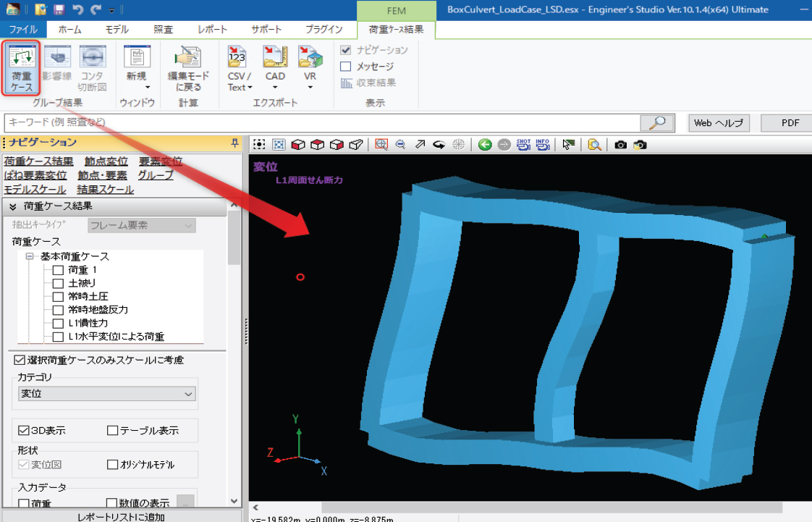Click the INFO camera view icon

[x=543, y=145]
